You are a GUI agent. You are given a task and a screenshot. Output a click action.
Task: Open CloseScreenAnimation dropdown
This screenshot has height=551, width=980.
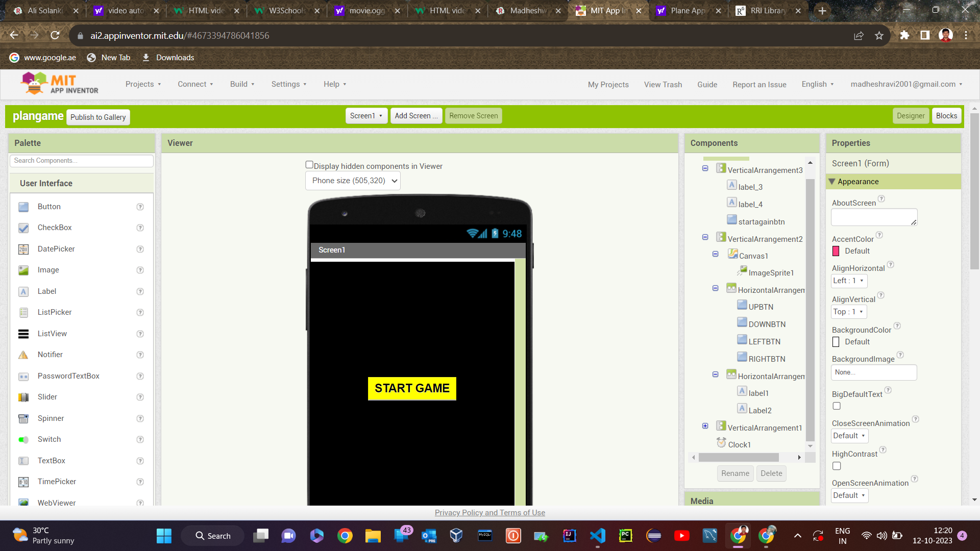click(849, 435)
